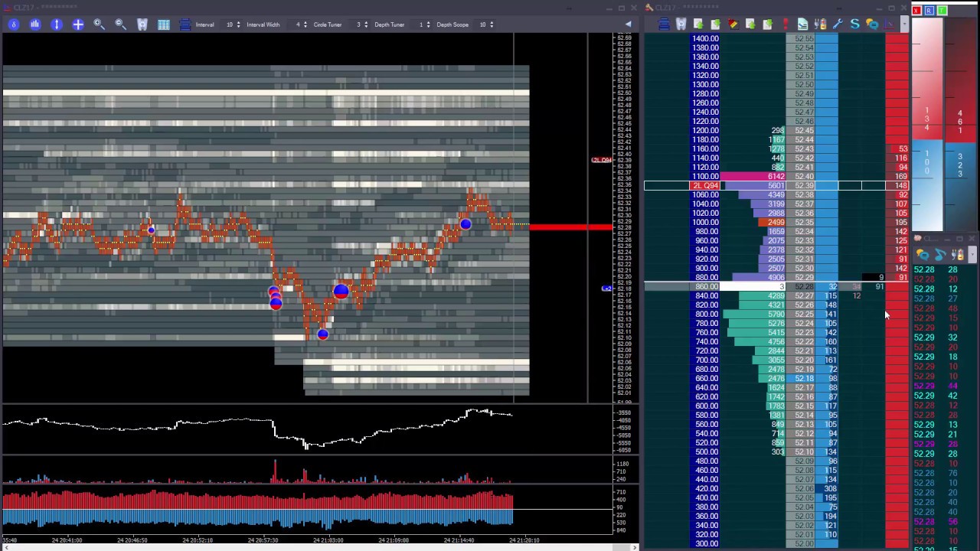The image size is (980, 551).
Task: Click the vertical double-arrow scale icon
Action: click(x=56, y=24)
